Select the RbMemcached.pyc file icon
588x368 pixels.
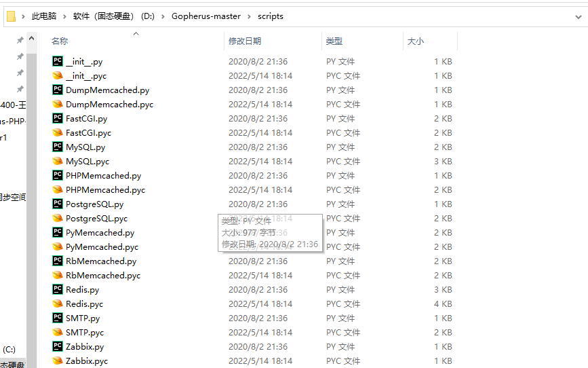(58, 275)
